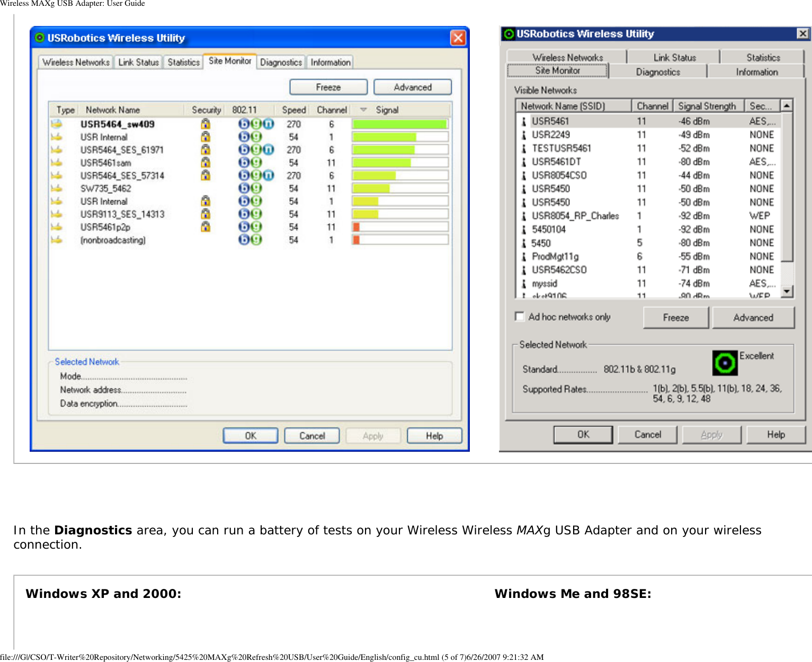Click the signal bar for USR5461p2p
812x662 pixels.
400,227
